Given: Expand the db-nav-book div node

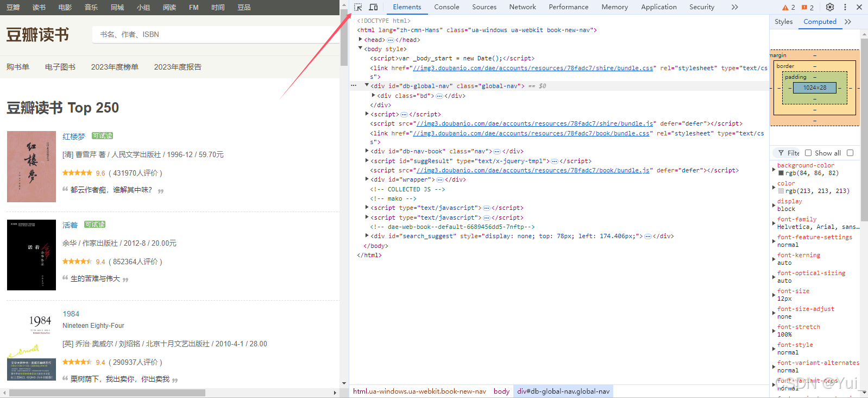Looking at the screenshot, I should point(367,151).
